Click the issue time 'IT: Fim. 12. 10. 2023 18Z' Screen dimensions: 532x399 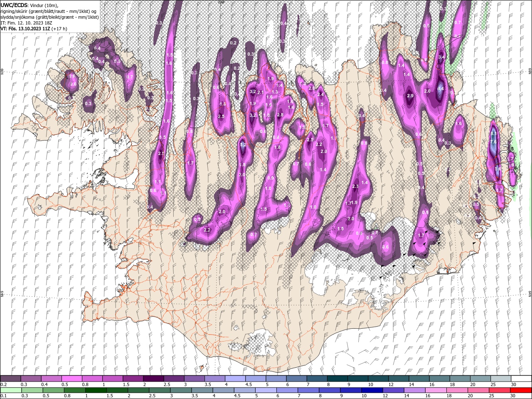(26, 23)
